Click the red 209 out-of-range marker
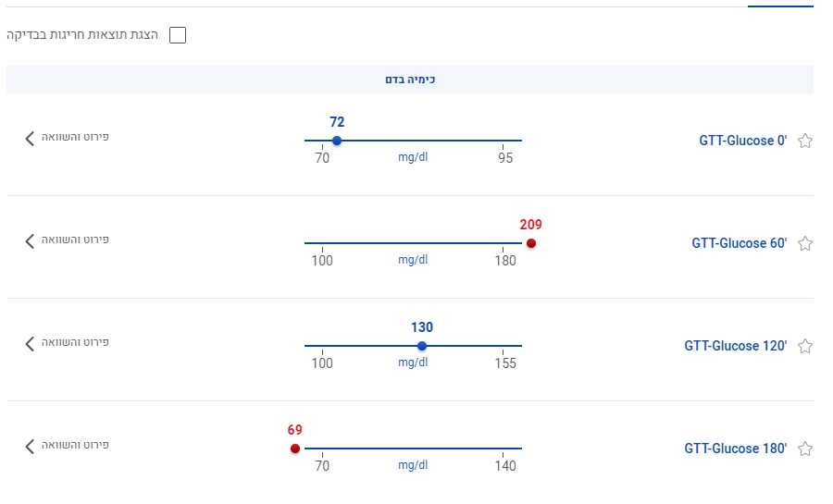Image resolution: width=833 pixels, height=504 pixels. (x=531, y=243)
